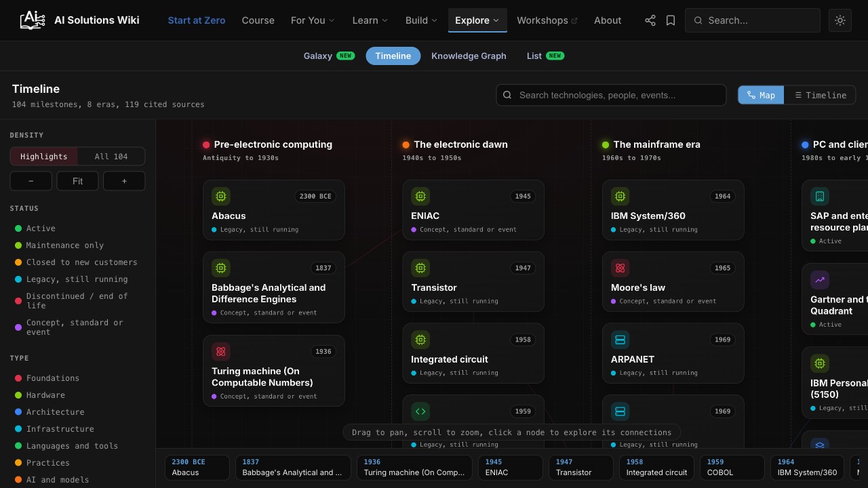The width and height of the screenshot is (868, 488).
Task: Toggle Architecture type filter
Action: pyautogui.click(x=50, y=412)
